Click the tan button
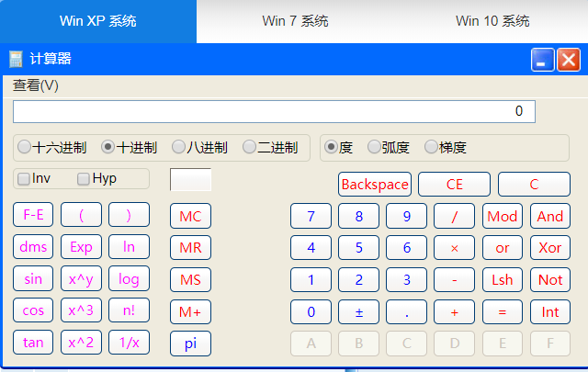The width and height of the screenshot is (588, 372). point(33,342)
